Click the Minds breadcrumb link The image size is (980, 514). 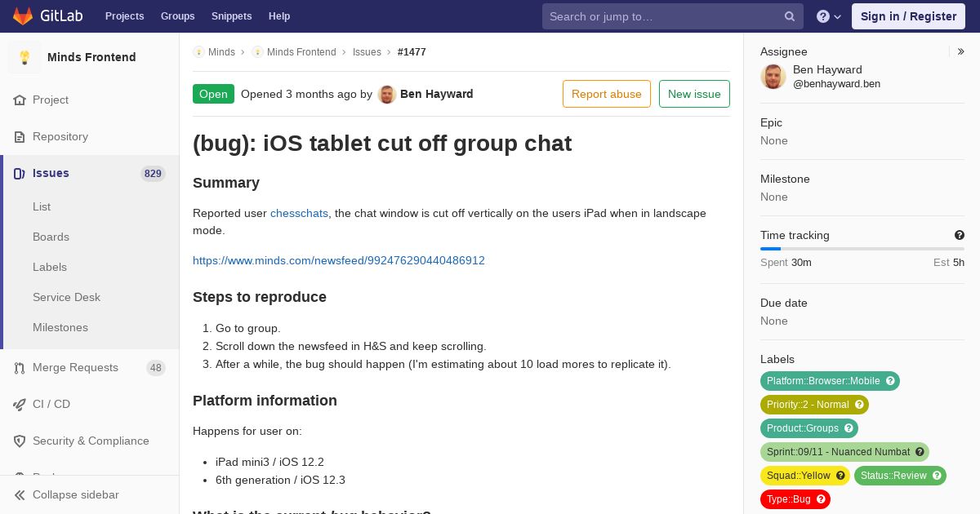[x=221, y=52]
